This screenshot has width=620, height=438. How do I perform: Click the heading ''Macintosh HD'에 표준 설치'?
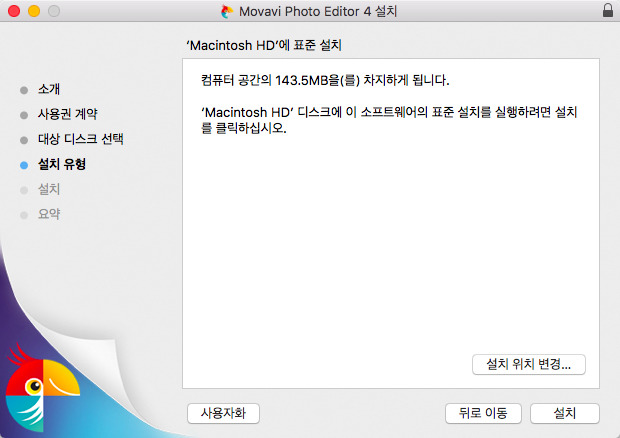coord(264,45)
